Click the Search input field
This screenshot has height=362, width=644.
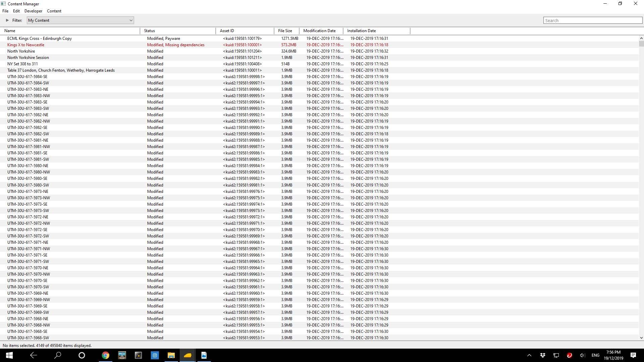point(592,20)
